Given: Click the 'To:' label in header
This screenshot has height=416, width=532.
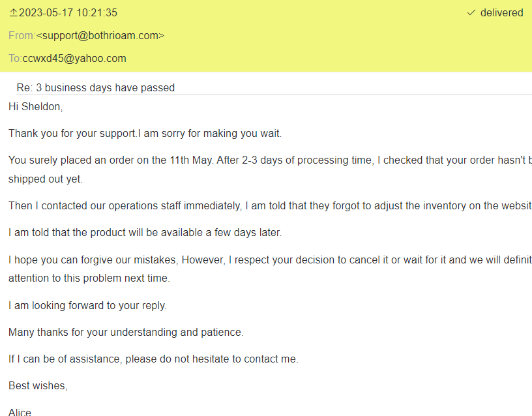Looking at the screenshot, I should tap(15, 59).
